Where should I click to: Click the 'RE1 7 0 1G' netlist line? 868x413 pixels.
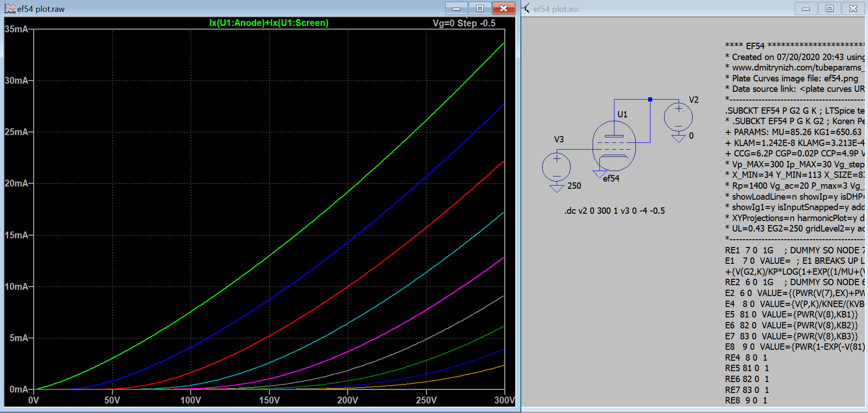pyautogui.click(x=795, y=250)
